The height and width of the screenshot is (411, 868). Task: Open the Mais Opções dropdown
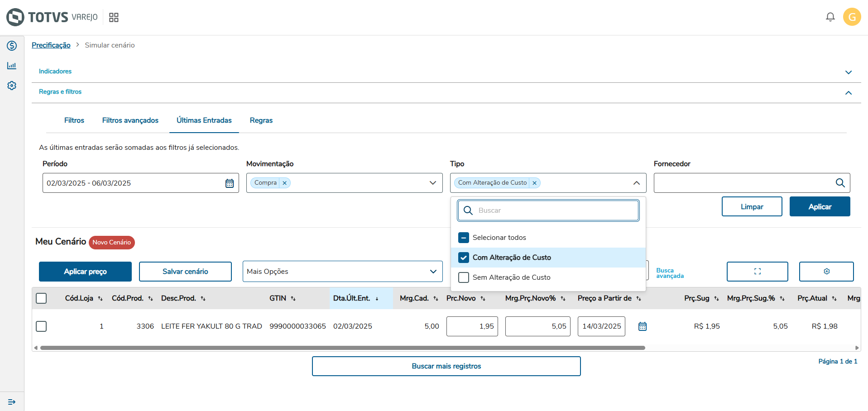coord(342,272)
